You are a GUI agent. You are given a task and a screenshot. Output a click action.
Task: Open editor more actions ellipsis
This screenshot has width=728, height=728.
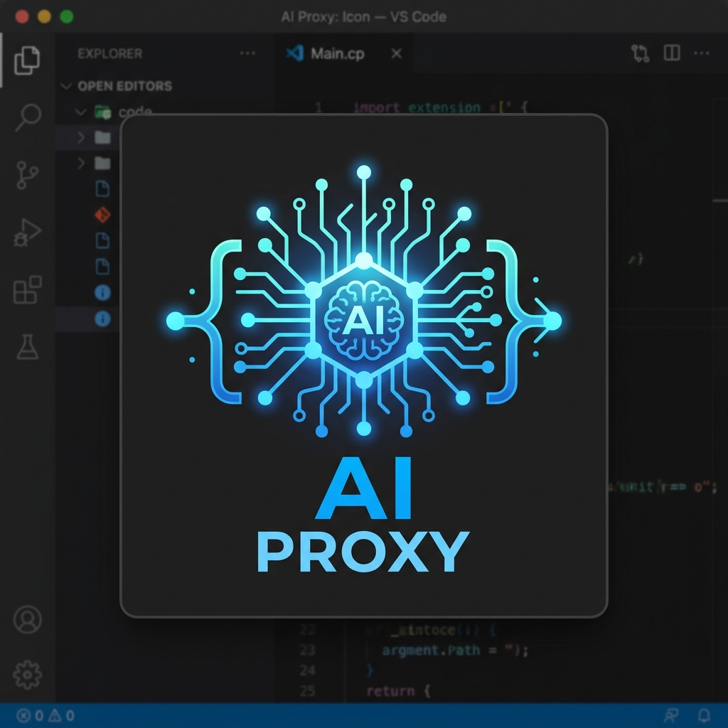click(x=702, y=53)
